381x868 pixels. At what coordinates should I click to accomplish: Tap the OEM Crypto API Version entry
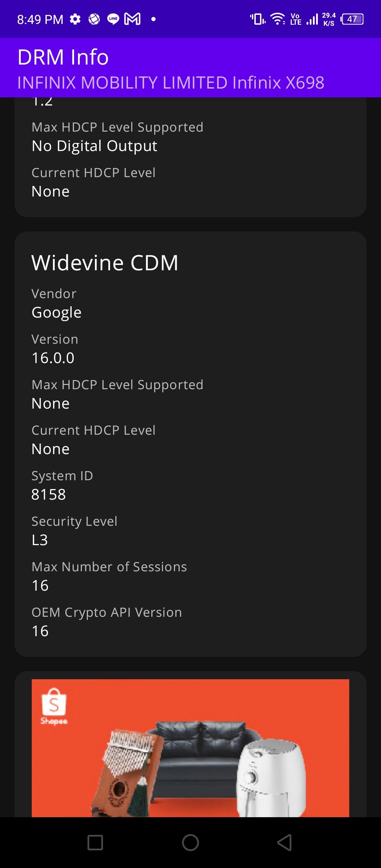[x=107, y=621]
